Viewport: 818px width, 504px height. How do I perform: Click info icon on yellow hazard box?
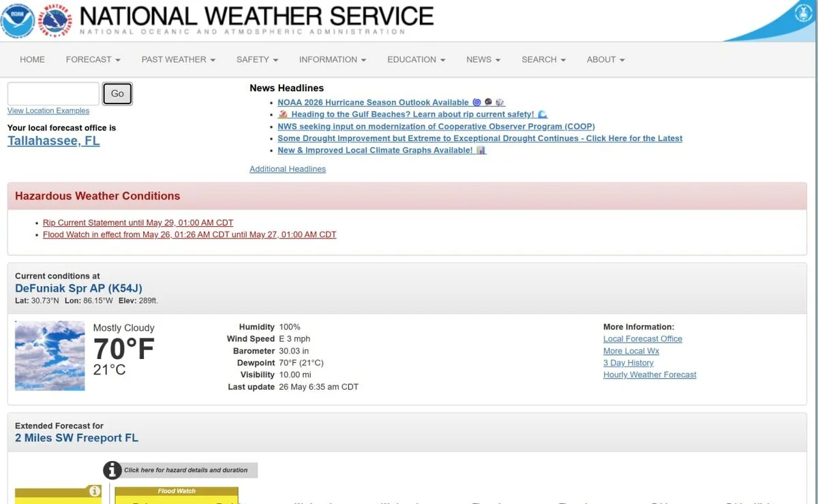[95, 491]
